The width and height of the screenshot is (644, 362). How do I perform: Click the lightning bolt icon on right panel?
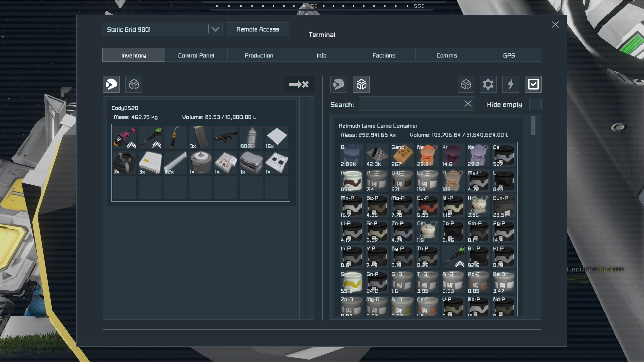[511, 84]
